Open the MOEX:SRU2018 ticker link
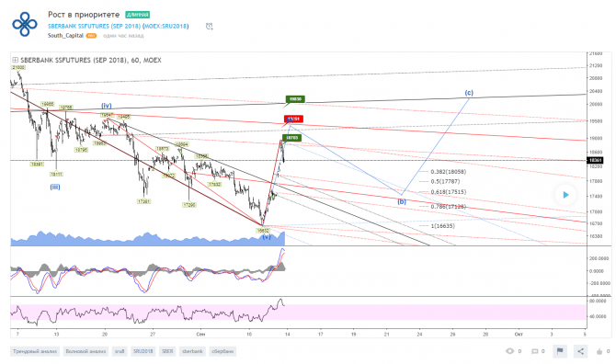Screen dimensions: 616x364 (x=165, y=27)
